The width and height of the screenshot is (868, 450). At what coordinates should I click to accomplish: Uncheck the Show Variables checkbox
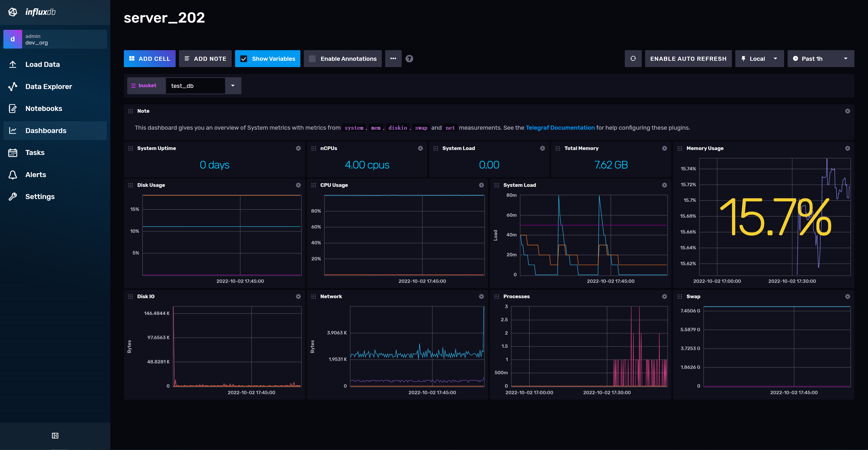244,59
